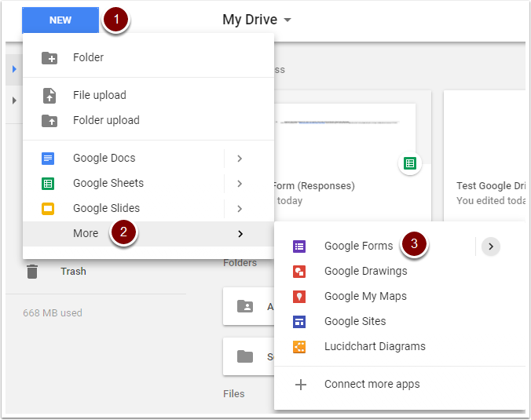Click the plain gray folder icon card

tap(248, 356)
